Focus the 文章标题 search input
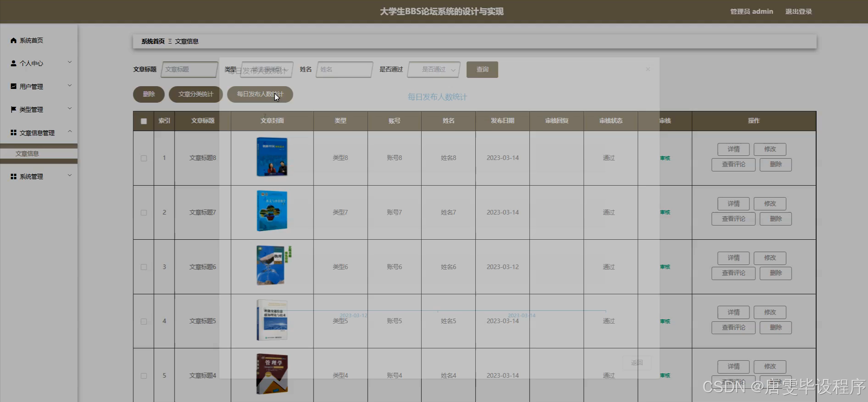The image size is (868, 402). [189, 70]
